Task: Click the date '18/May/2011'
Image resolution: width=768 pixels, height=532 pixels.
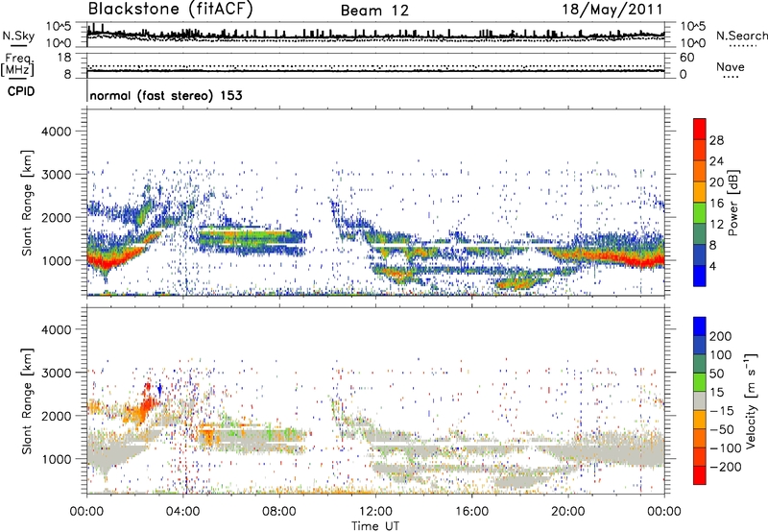Action: click(x=612, y=10)
